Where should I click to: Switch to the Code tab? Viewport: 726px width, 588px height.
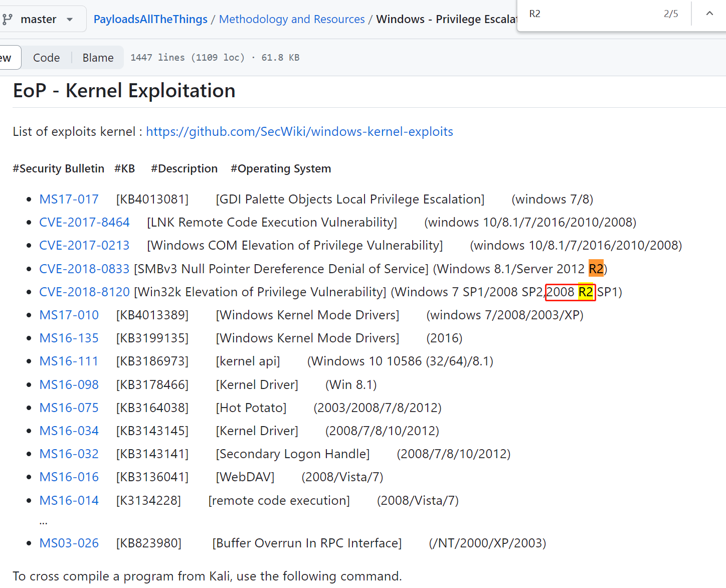pyautogui.click(x=46, y=58)
